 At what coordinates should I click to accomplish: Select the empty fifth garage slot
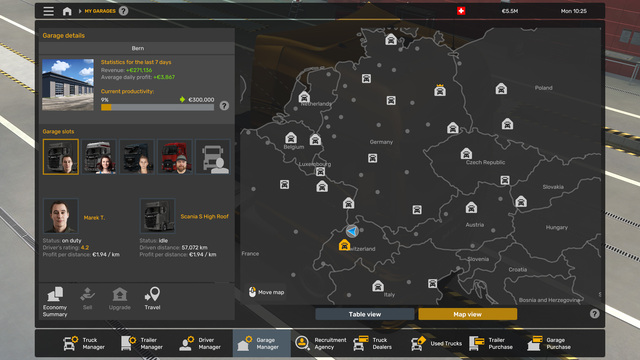213,157
